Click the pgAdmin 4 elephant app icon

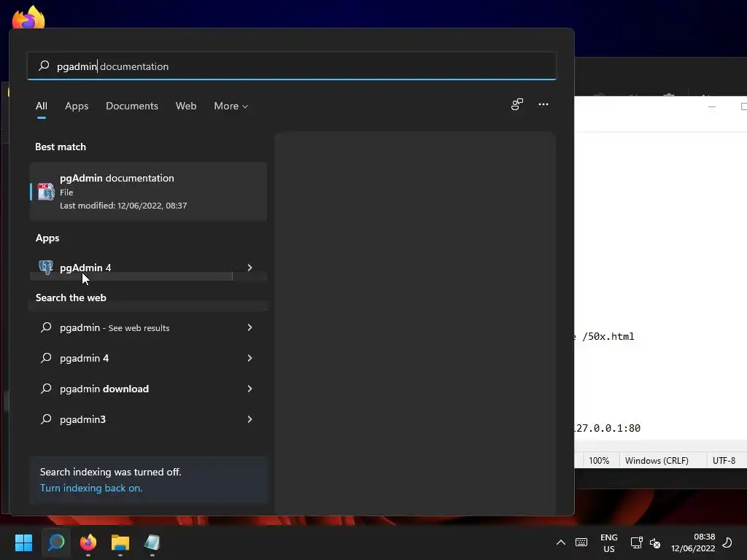click(46, 267)
